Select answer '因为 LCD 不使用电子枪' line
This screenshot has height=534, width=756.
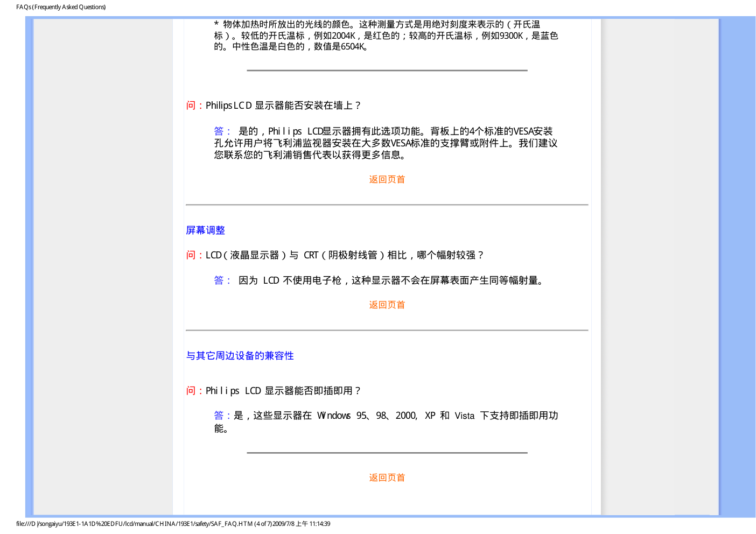tap(380, 280)
